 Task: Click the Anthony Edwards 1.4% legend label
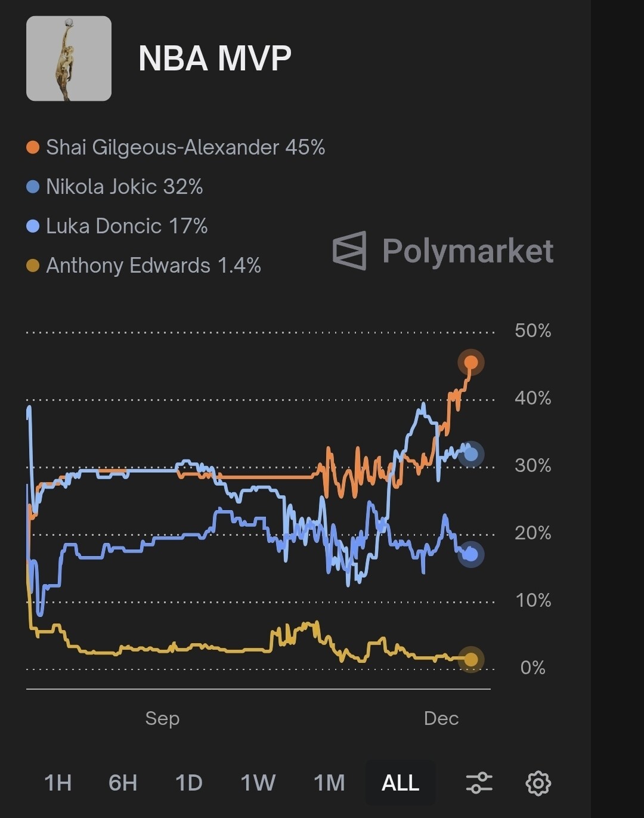[x=153, y=266]
